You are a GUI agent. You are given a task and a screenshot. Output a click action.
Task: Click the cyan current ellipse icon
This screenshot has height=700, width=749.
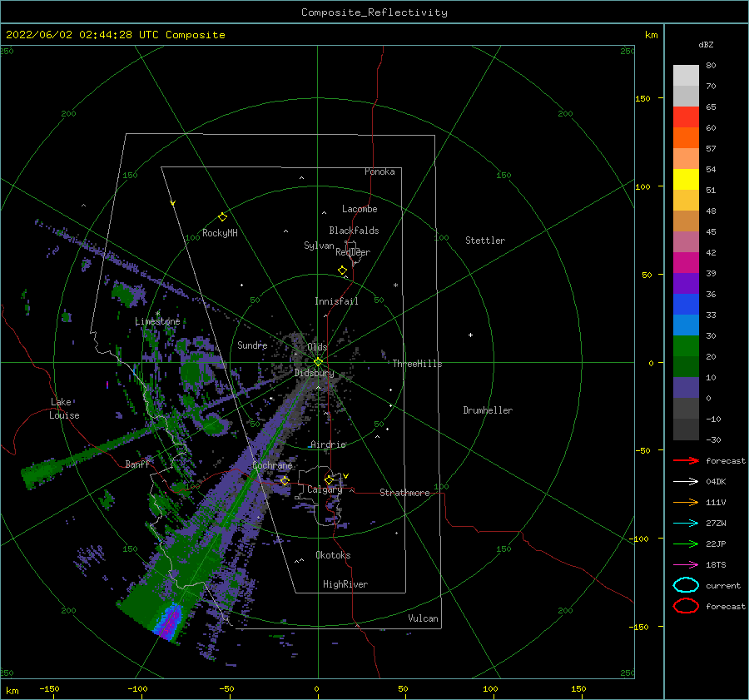(686, 585)
